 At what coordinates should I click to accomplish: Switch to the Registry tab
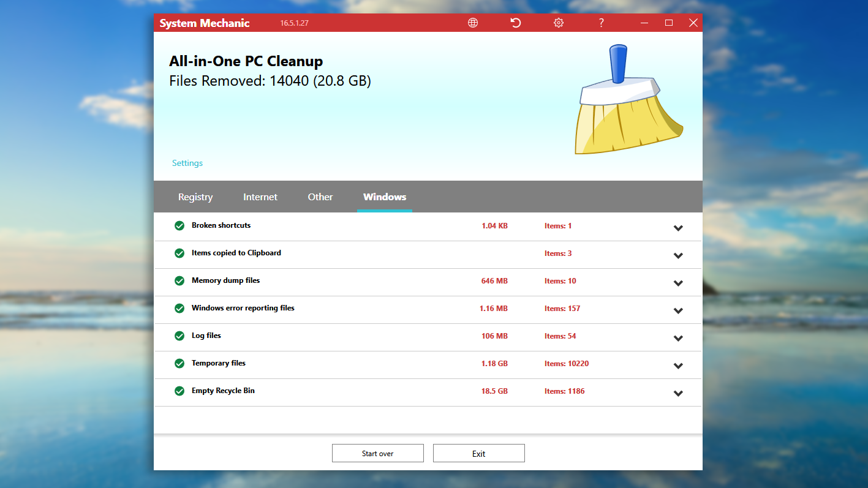pos(195,197)
